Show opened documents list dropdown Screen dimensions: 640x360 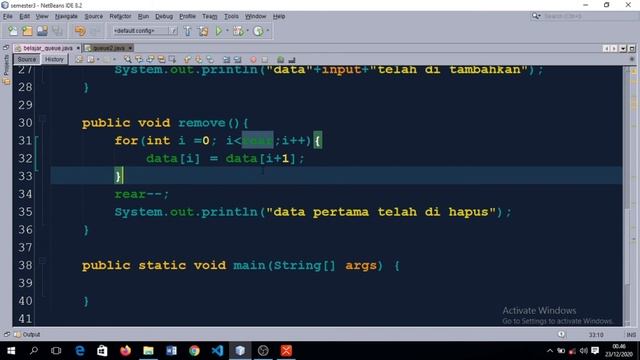pos(623,49)
